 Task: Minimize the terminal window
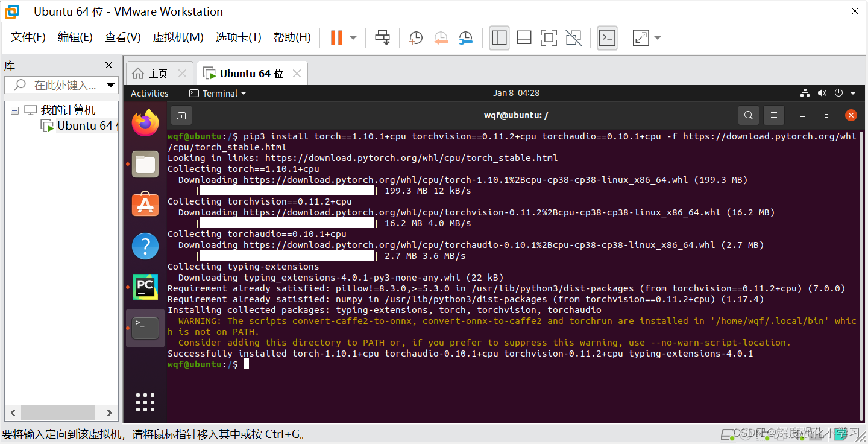click(803, 115)
